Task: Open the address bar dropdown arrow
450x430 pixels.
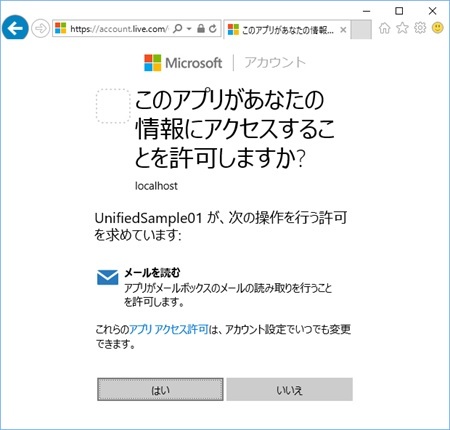Action: [x=189, y=29]
